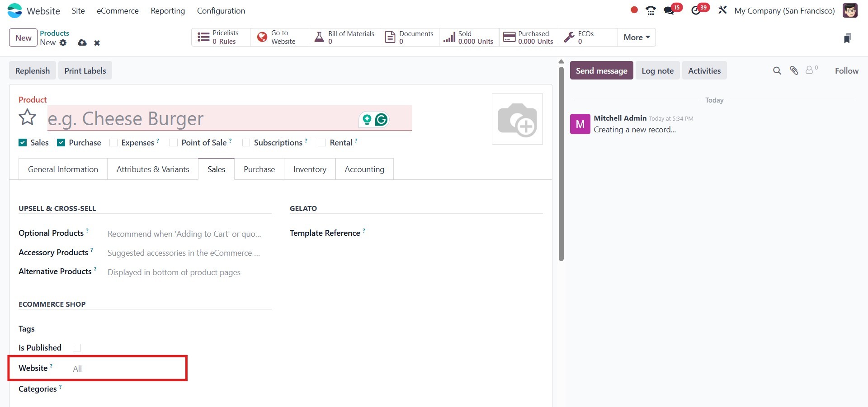Switch to the Inventory tab

coord(310,169)
